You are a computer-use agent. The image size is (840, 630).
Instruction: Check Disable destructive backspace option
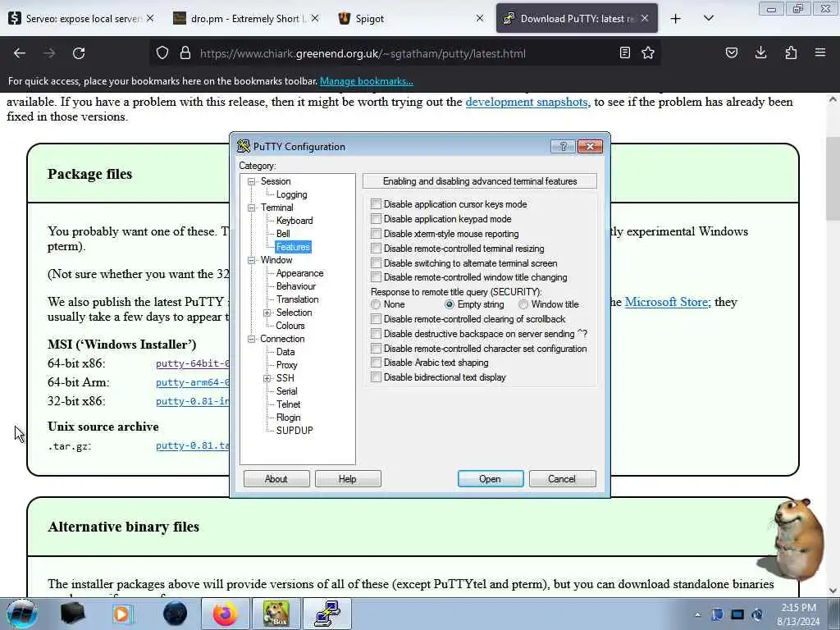click(376, 334)
